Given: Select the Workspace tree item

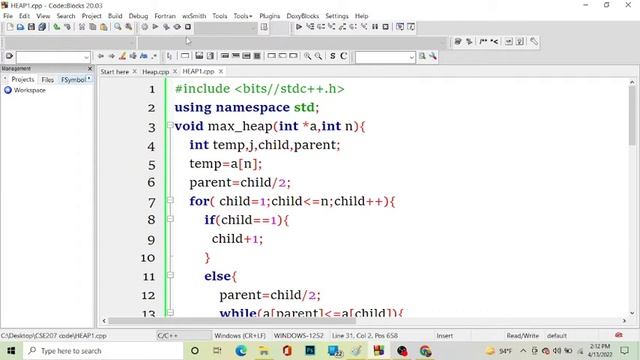Looking at the screenshot, I should (x=29, y=90).
